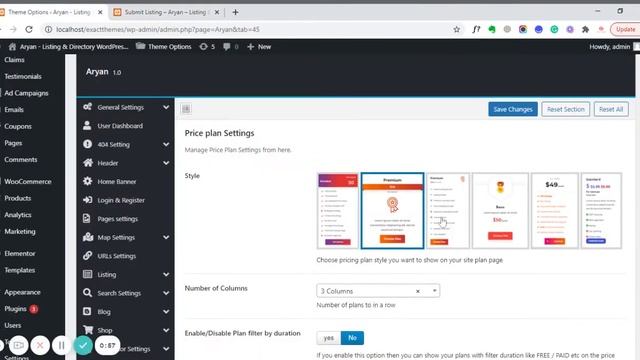Expand Blog section chevron

pyautogui.click(x=166, y=311)
